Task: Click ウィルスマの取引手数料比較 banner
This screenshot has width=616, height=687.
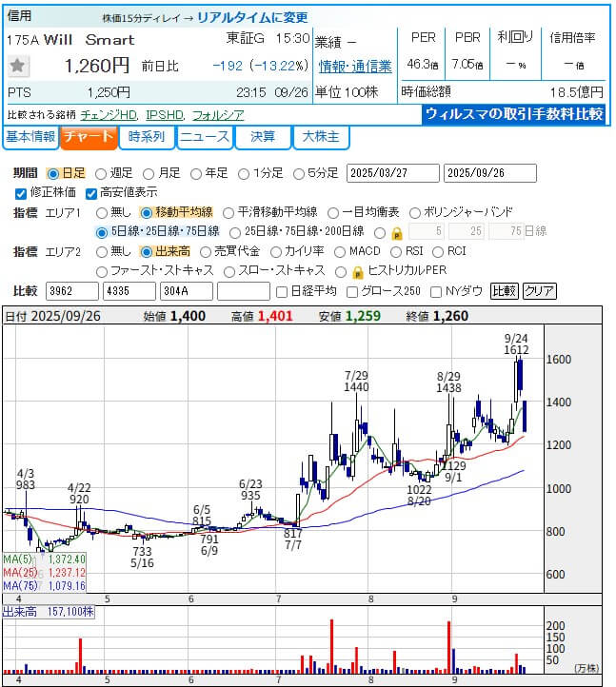Action: click(513, 113)
